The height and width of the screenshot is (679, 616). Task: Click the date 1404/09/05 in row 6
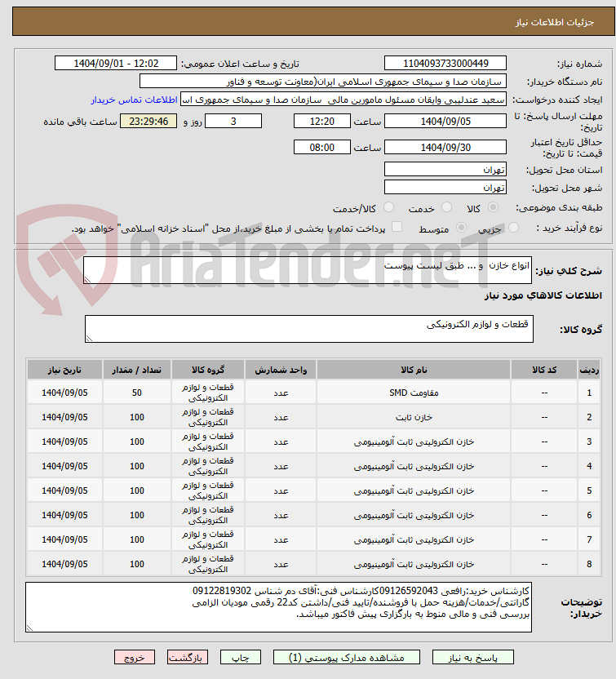tap(64, 515)
